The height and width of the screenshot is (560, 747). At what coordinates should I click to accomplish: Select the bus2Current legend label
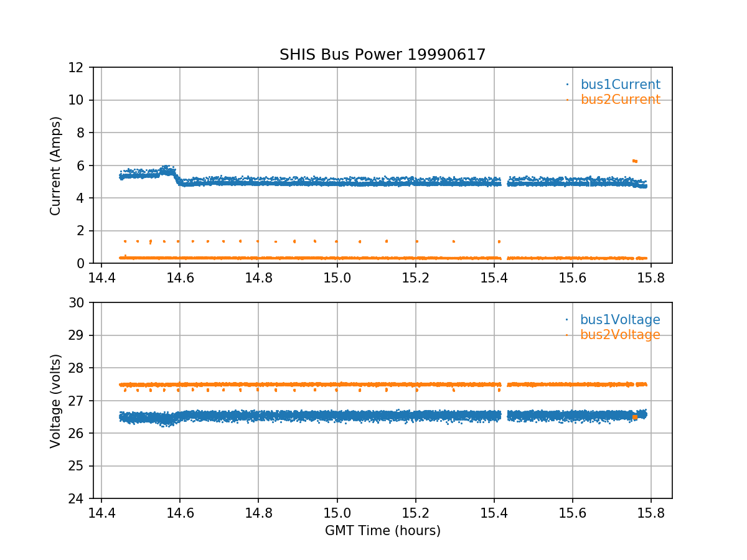coord(620,100)
